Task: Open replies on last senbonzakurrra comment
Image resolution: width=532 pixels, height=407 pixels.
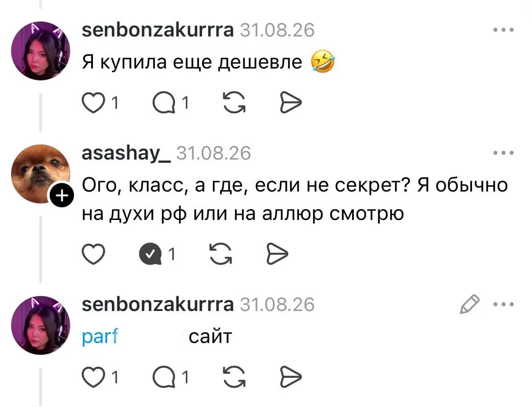Action: [165, 377]
